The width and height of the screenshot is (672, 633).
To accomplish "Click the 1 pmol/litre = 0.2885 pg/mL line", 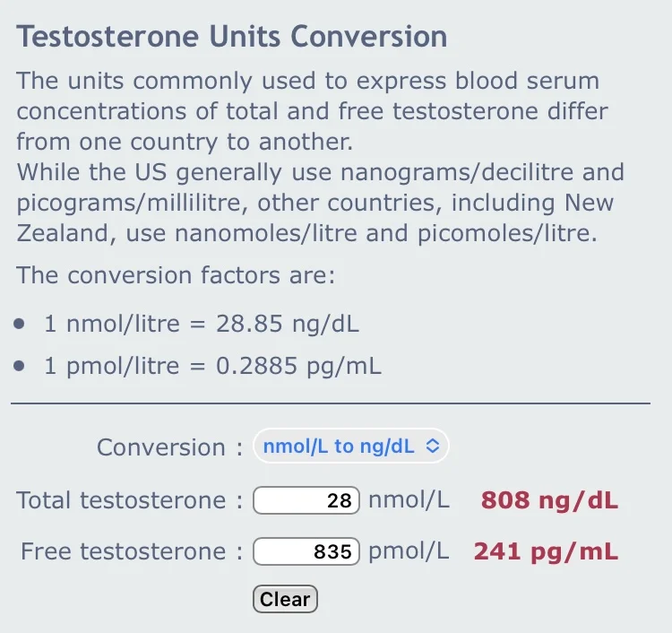I will pyautogui.click(x=212, y=366).
